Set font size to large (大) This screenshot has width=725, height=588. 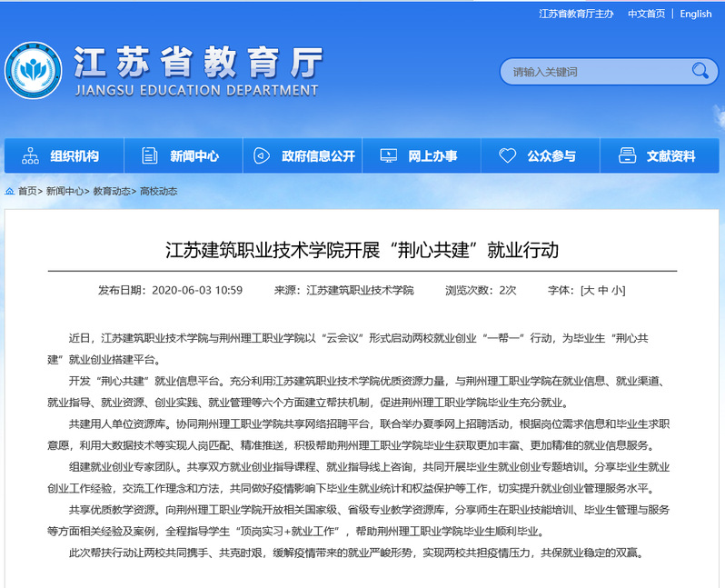pyautogui.click(x=589, y=291)
